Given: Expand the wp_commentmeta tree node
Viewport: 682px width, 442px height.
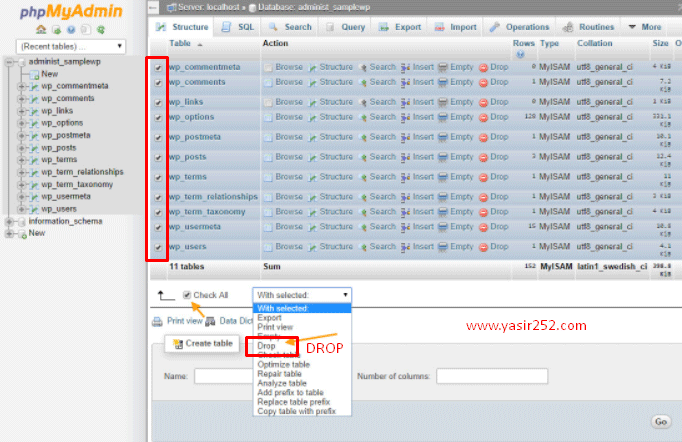Looking at the screenshot, I should tap(21, 87).
